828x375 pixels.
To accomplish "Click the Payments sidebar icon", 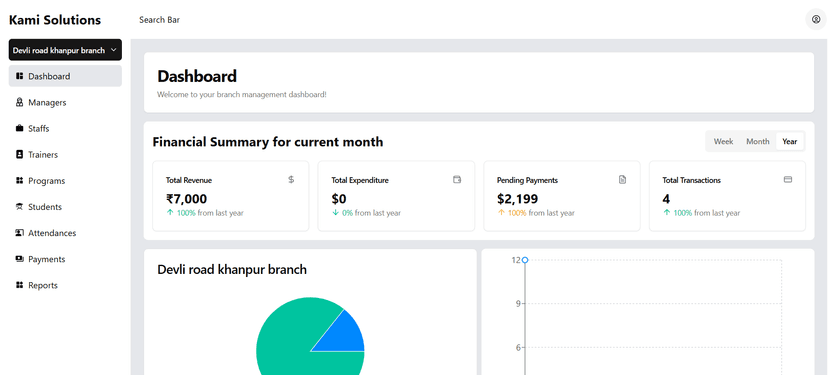I will (20, 259).
